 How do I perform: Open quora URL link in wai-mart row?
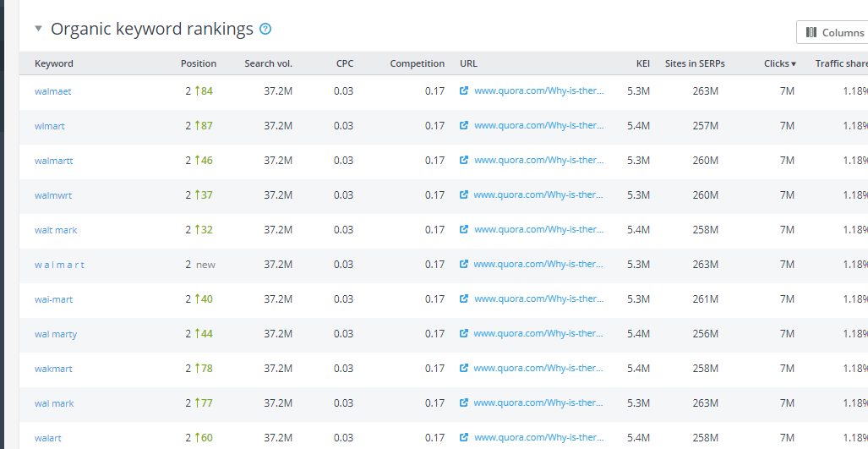pyautogui.click(x=538, y=299)
